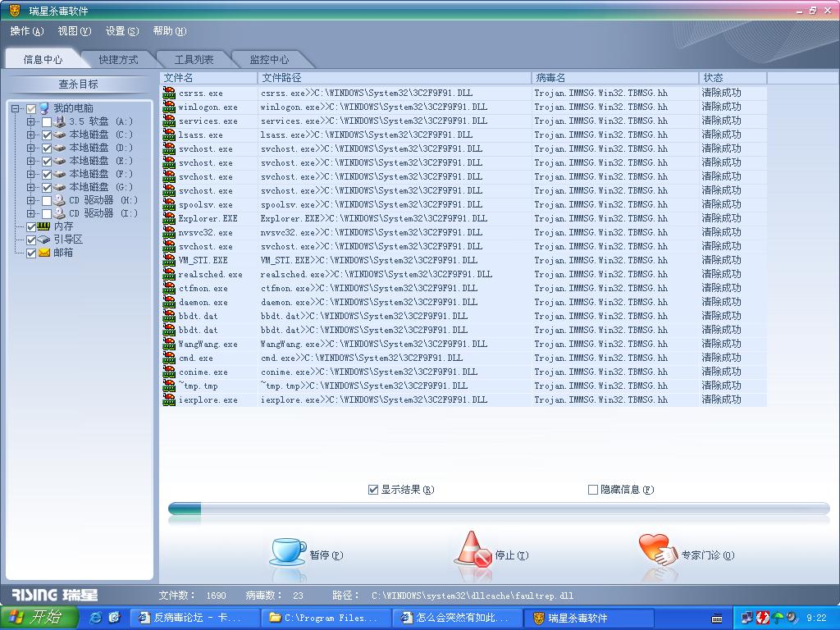This screenshot has height=630, width=840.
Task: Click the red shield tray icon
Action: pos(762,618)
